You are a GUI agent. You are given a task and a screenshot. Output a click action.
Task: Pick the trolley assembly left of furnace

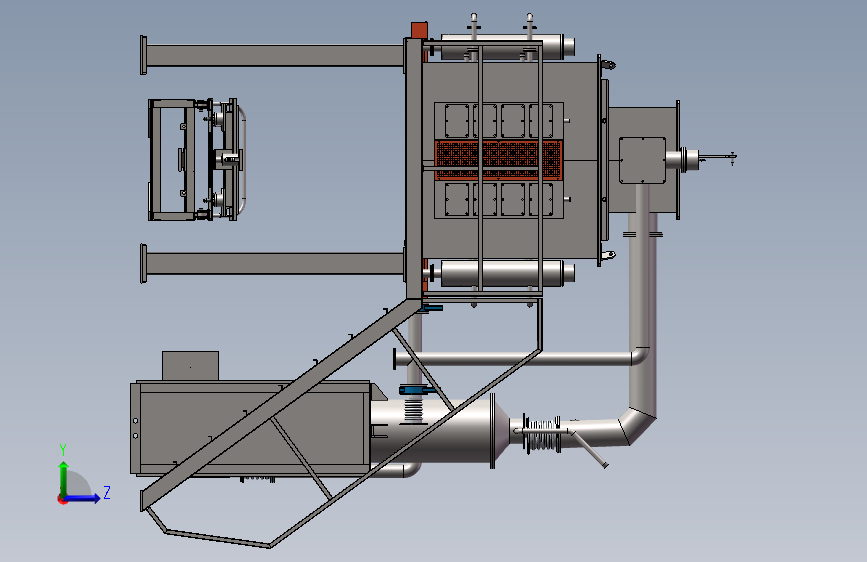(197, 159)
